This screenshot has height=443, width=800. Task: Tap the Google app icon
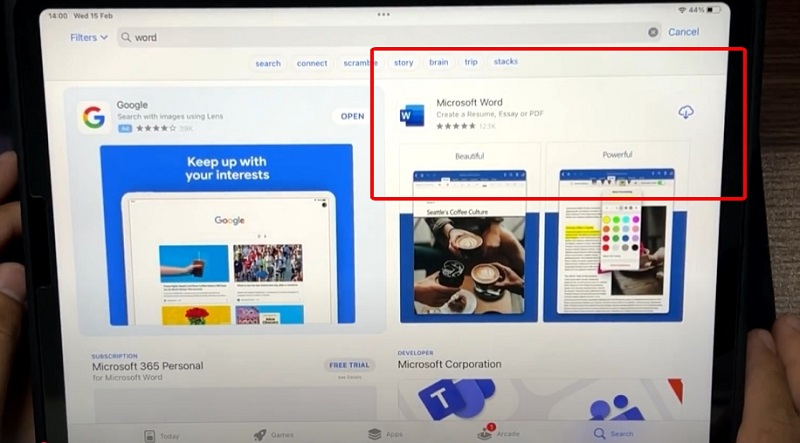94,118
